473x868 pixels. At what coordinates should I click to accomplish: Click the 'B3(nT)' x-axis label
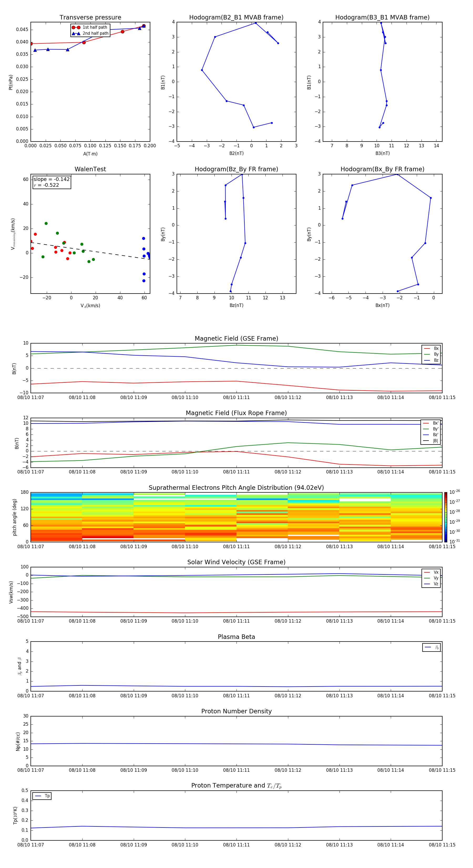point(382,153)
